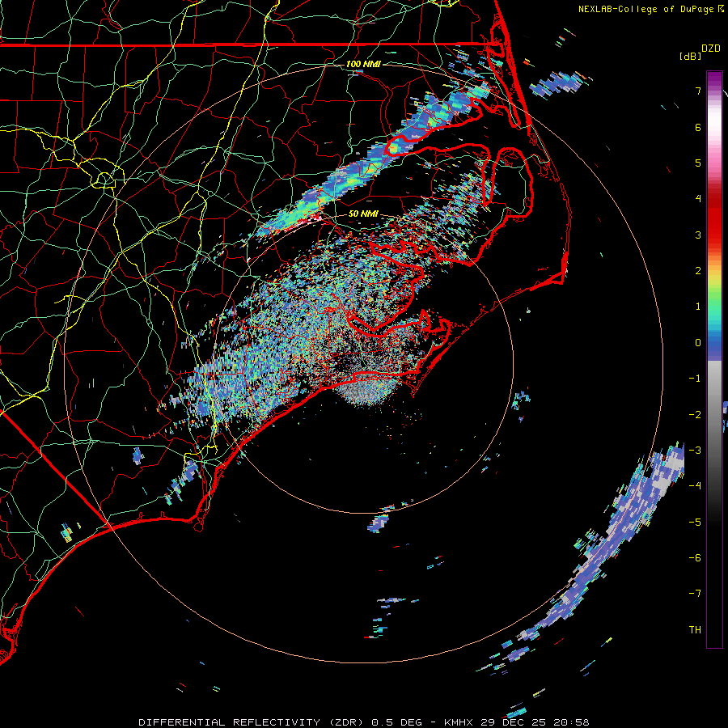Click the '5' value on color scale

point(698,163)
